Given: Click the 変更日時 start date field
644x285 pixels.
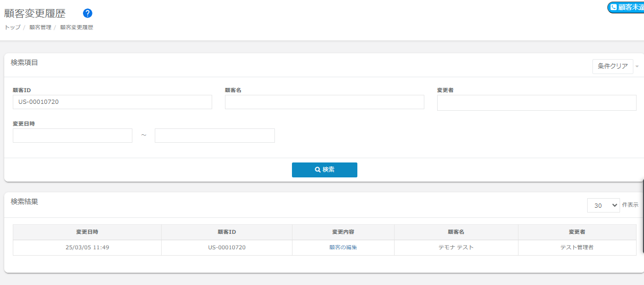Looking at the screenshot, I should [72, 136].
